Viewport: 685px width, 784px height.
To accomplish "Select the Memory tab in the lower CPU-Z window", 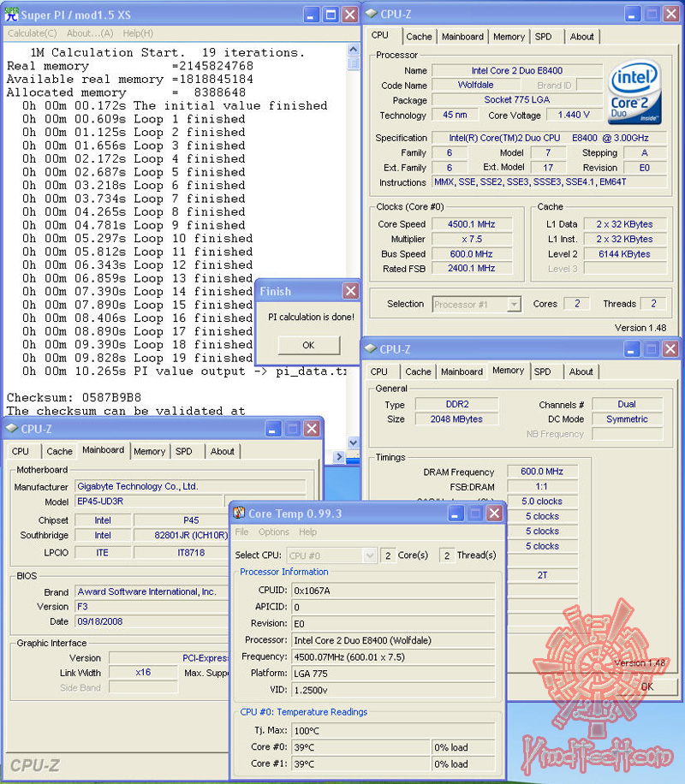I will click(509, 371).
